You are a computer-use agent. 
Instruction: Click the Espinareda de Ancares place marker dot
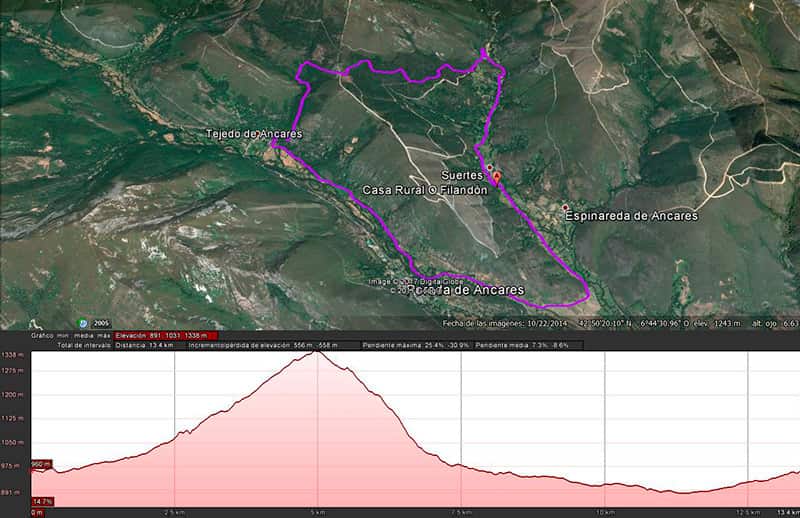565,208
